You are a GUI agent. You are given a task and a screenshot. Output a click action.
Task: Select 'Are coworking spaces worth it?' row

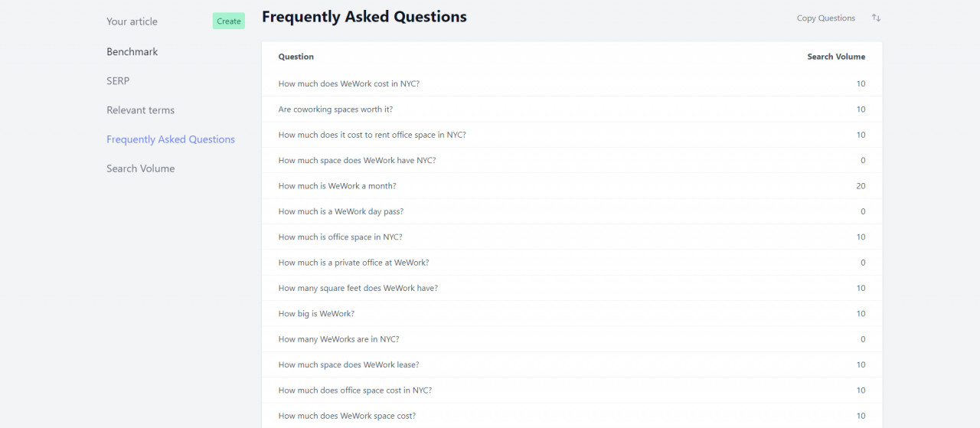pos(572,109)
